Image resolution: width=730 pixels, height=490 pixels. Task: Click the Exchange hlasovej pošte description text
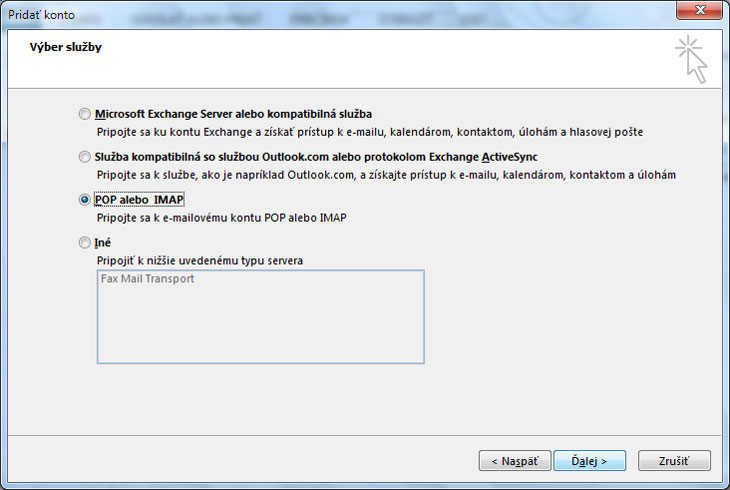point(370,132)
